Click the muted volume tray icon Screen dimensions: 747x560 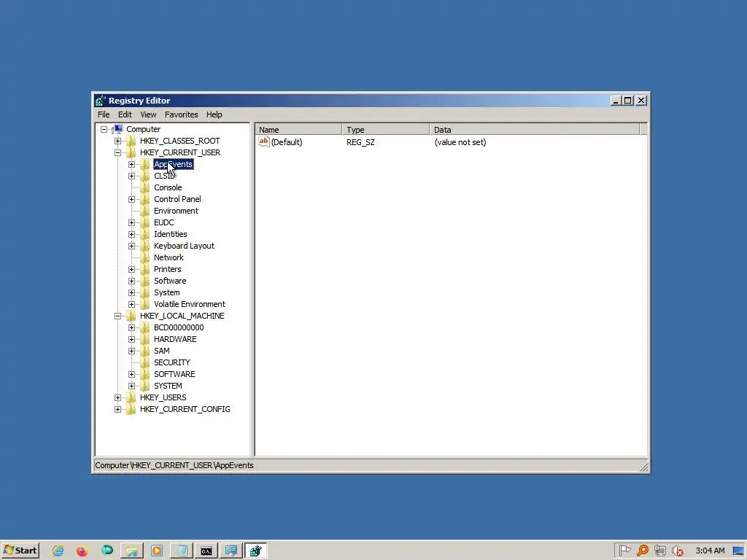pos(677,551)
